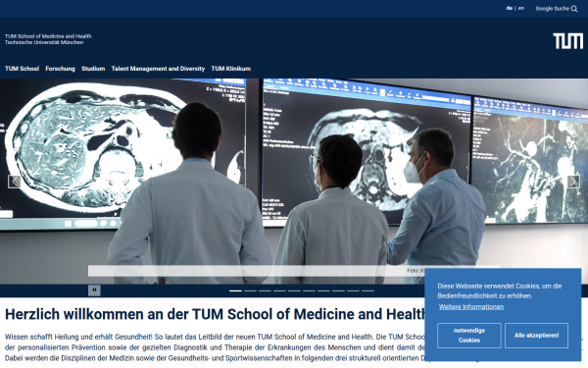Image resolution: width=588 pixels, height=368 pixels.
Task: Pause the image slideshow
Action: coord(94,289)
